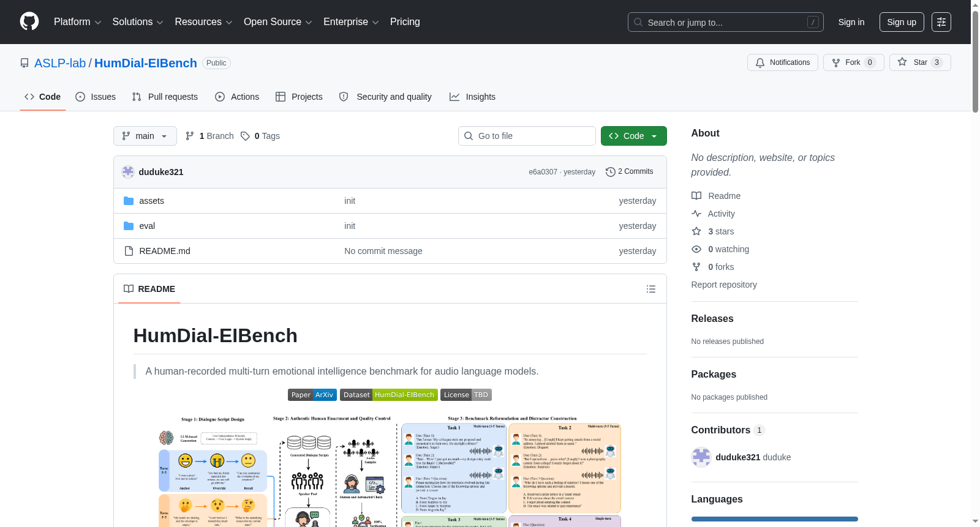This screenshot has height=527, width=980.
Task: Open commit e6a0307
Action: pyautogui.click(x=543, y=172)
